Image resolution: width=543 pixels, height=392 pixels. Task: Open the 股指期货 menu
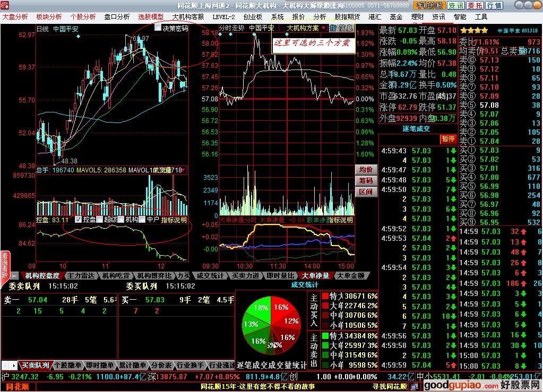pyautogui.click(x=347, y=16)
